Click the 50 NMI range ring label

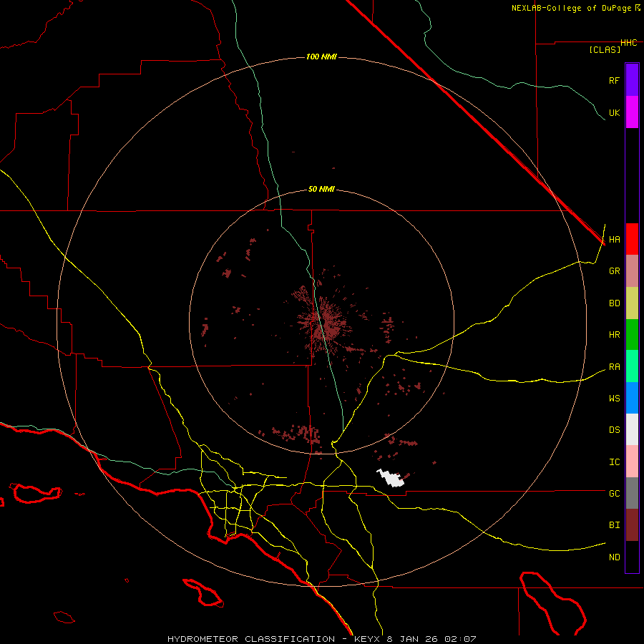(321, 189)
